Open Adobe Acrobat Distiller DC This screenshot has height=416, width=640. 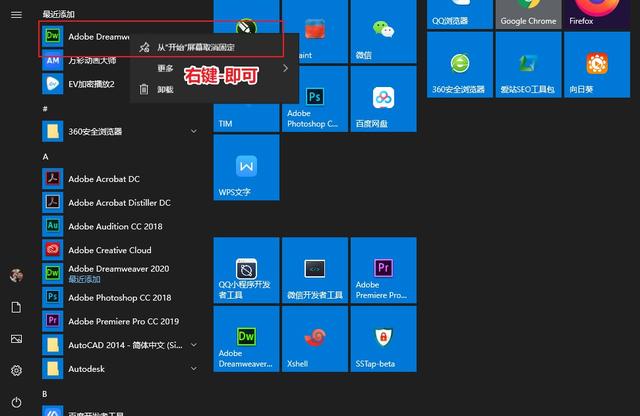point(121,202)
